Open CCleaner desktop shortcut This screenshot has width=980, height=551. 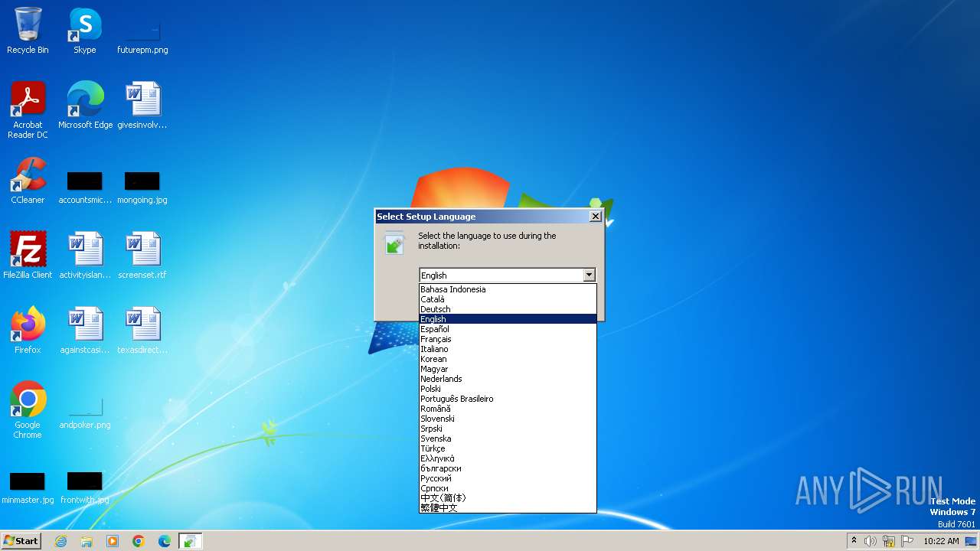[x=28, y=180]
